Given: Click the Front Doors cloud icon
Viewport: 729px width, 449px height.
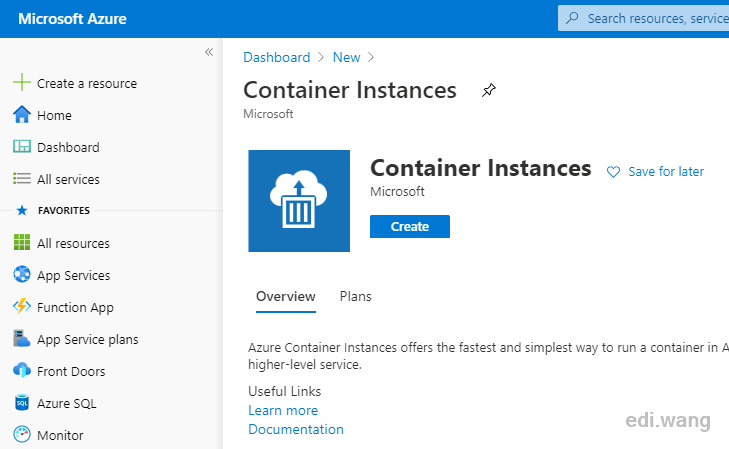Looking at the screenshot, I should [22, 370].
